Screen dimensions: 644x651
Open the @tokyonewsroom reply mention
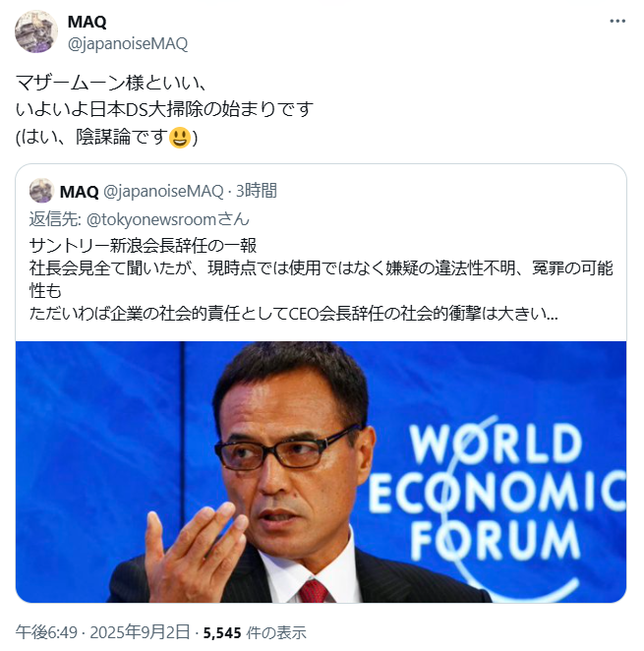167,219
